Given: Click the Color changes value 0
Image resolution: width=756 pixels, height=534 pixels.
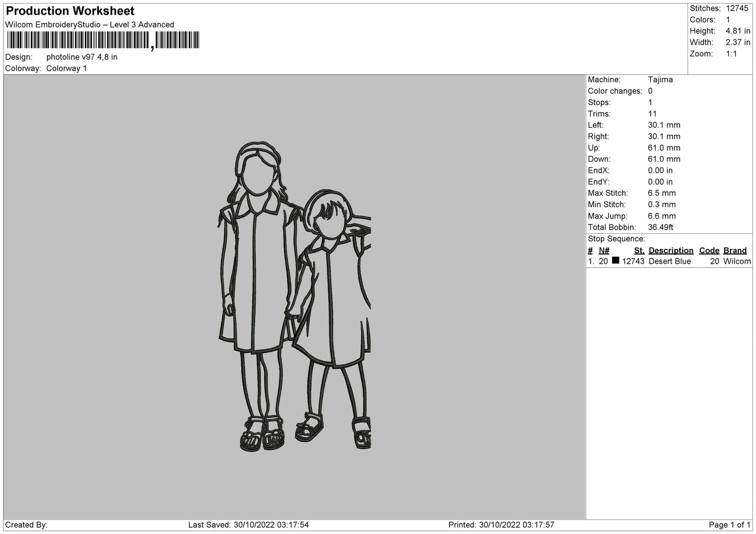Looking at the screenshot, I should (x=650, y=91).
